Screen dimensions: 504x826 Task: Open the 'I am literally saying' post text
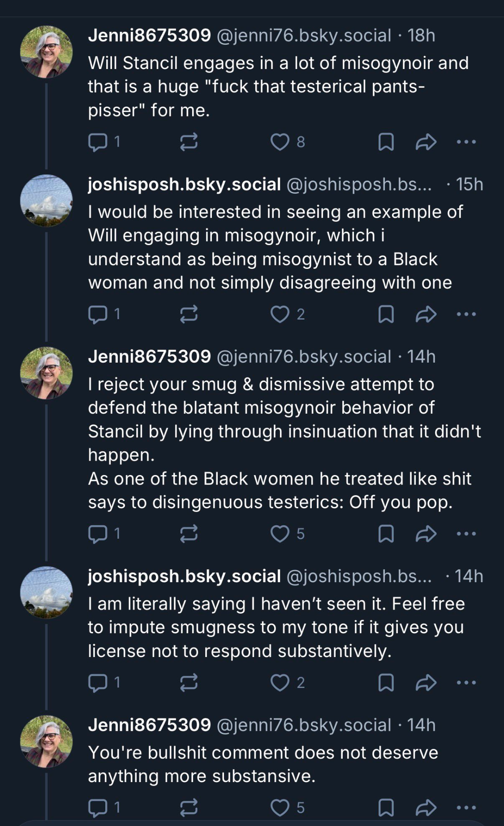click(x=276, y=627)
